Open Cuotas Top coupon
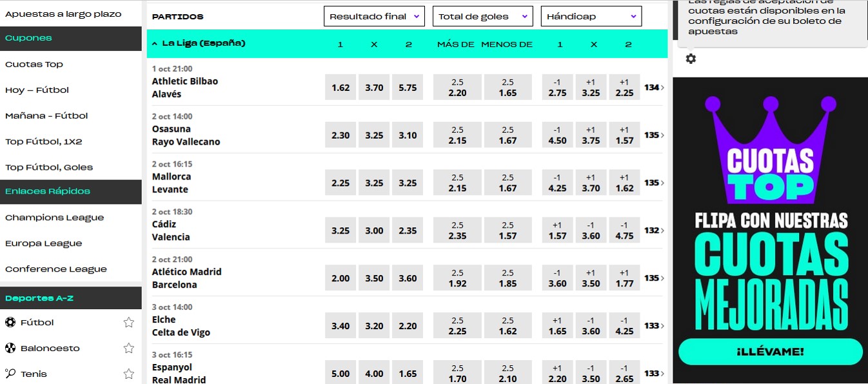868x384 pixels. (x=34, y=65)
